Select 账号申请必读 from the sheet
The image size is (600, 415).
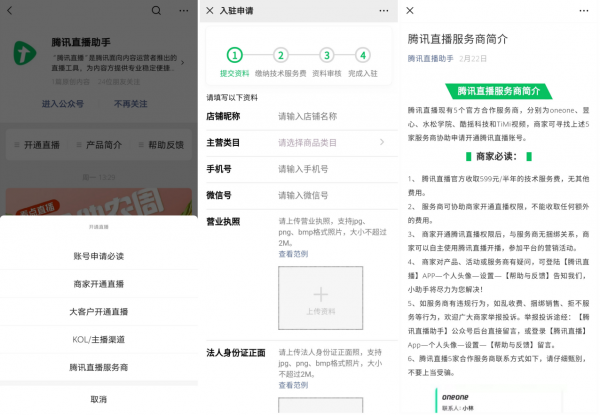point(99,256)
